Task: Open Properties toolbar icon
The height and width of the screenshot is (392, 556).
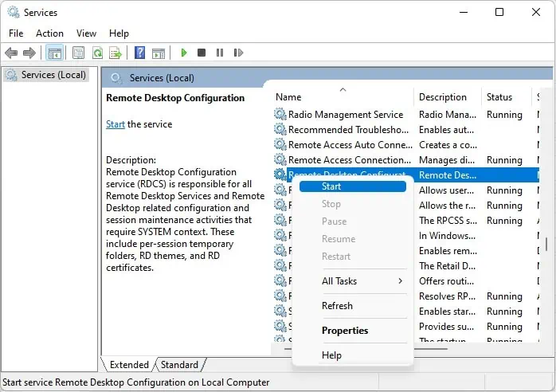Action: [x=78, y=53]
